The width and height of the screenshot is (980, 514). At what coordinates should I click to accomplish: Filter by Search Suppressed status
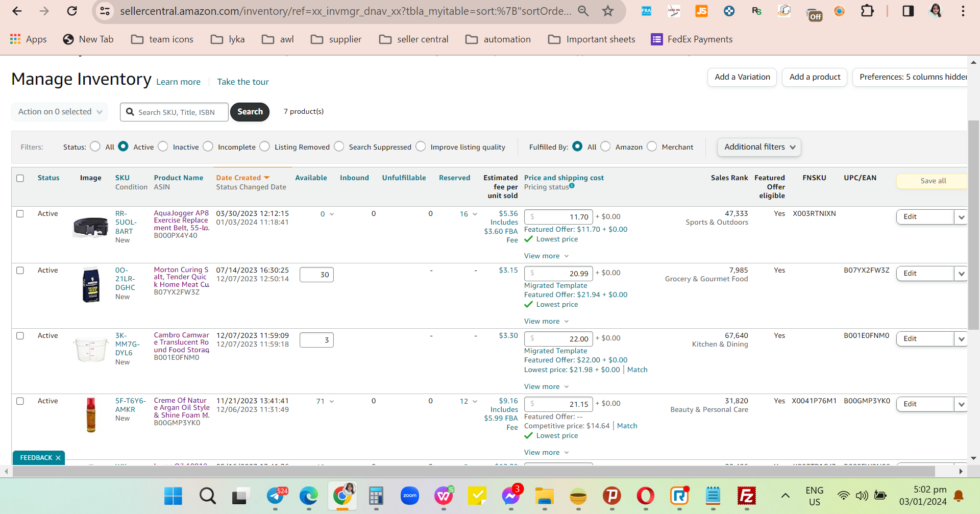[339, 146]
